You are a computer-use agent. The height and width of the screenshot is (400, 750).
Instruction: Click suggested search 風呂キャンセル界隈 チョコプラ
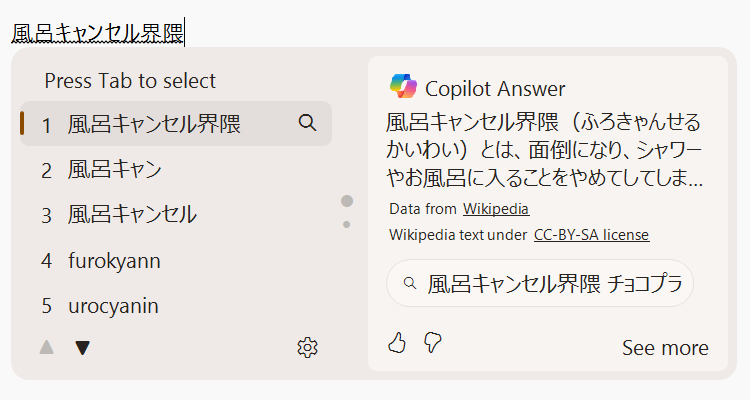558,284
